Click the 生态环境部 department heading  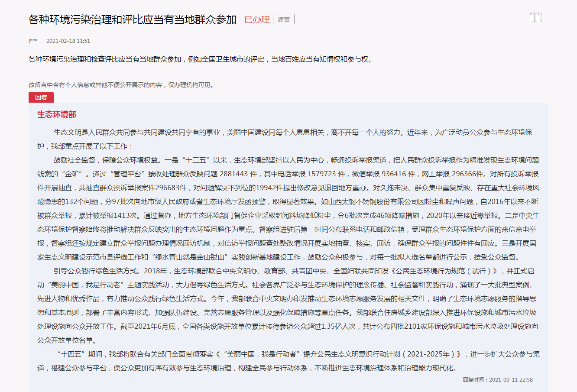click(x=57, y=114)
